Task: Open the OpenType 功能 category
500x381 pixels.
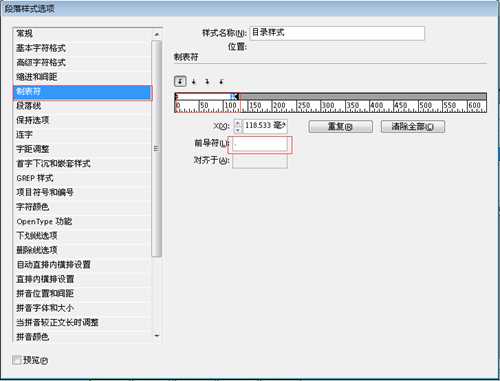Action: point(82,221)
